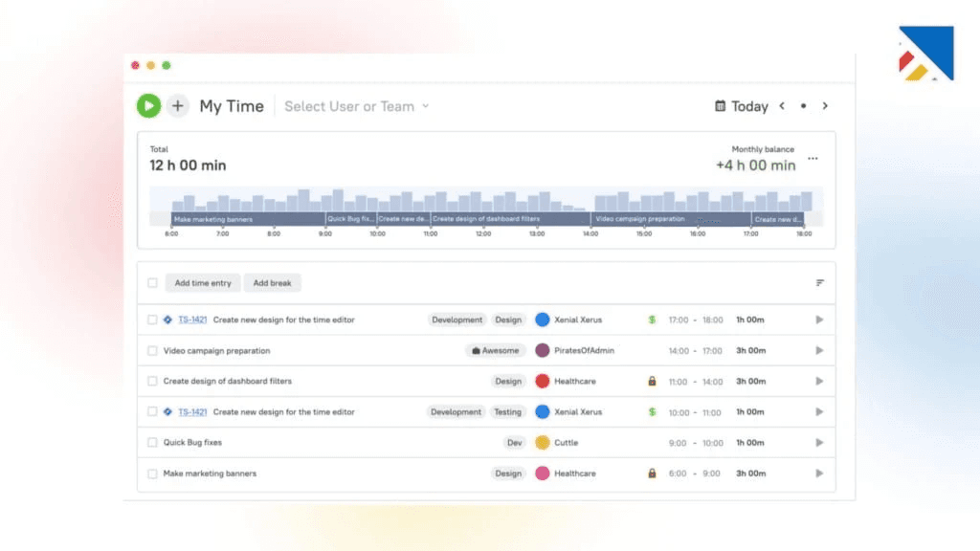Open the sort icon above the entries list
Viewport: 980px width, 551px height.
[818, 282]
